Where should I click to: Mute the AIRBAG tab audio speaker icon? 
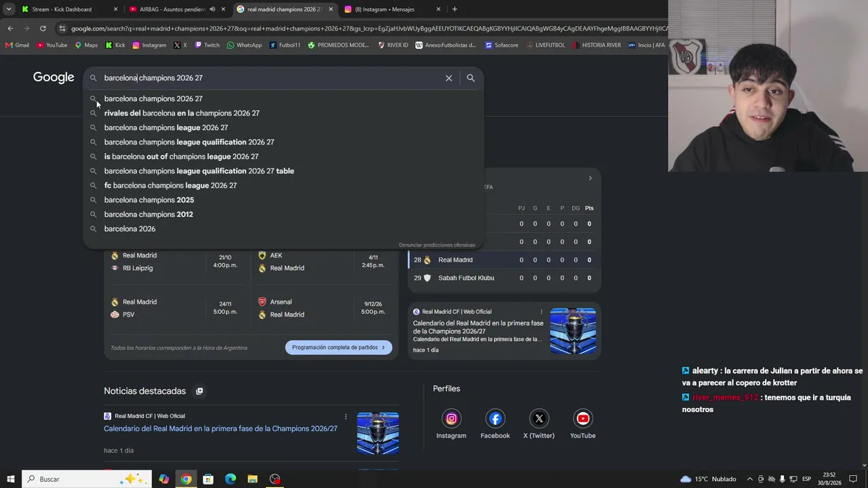tap(212, 9)
